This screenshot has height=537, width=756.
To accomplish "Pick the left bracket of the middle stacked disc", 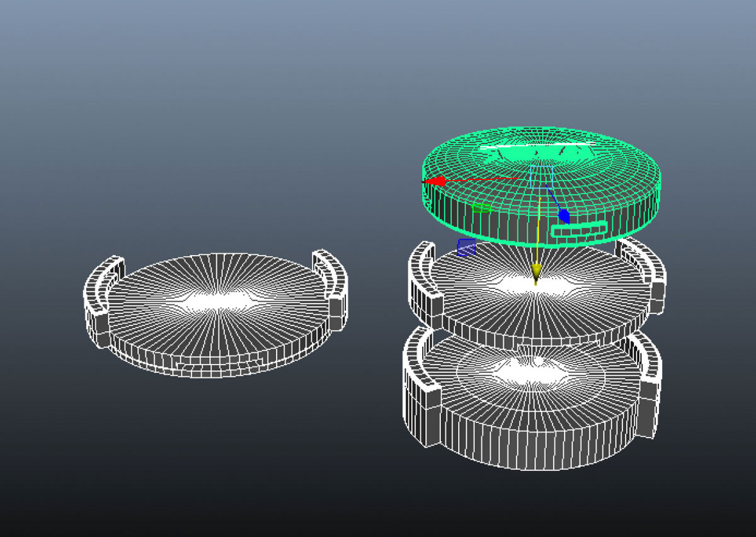I will click(x=423, y=277).
